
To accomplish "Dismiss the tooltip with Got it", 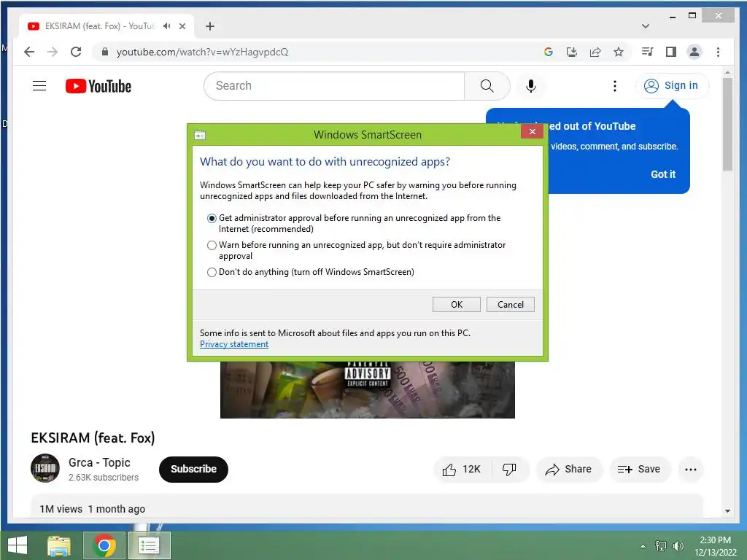I will pos(663,174).
